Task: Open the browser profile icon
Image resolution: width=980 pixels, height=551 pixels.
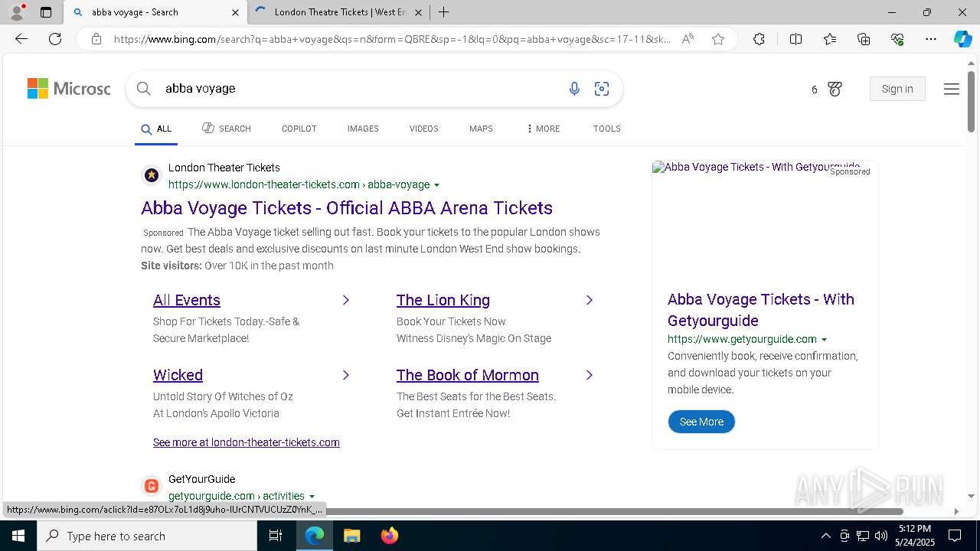Action: [x=16, y=12]
